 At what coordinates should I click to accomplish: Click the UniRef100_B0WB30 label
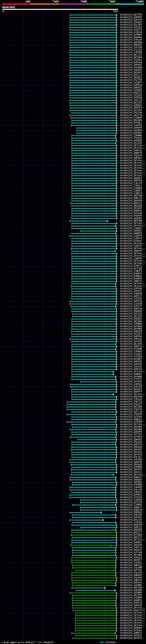(x=131, y=273)
